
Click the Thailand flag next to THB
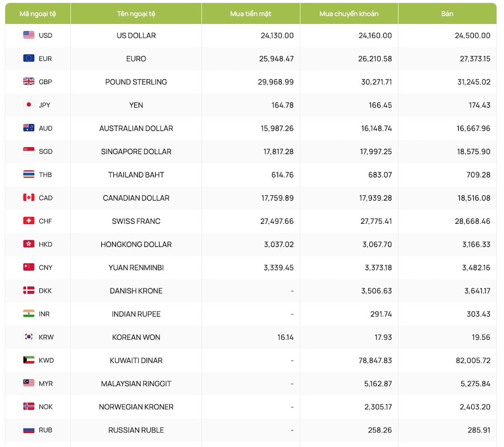(29, 174)
